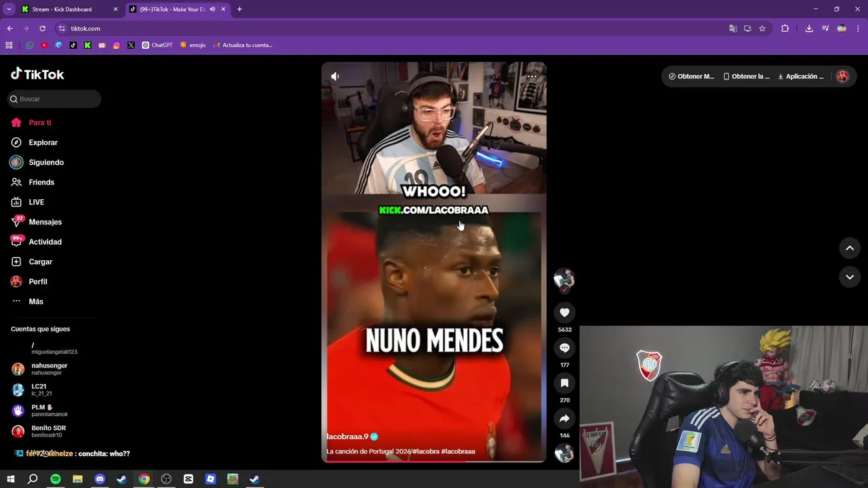Click install app icon in address bar
Viewport: 868px width, 488px height.
747,28
